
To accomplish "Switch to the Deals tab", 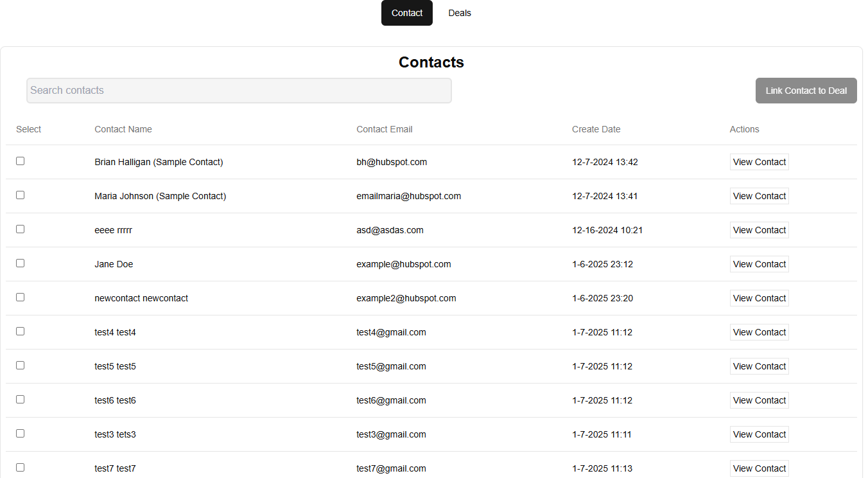I will (459, 13).
